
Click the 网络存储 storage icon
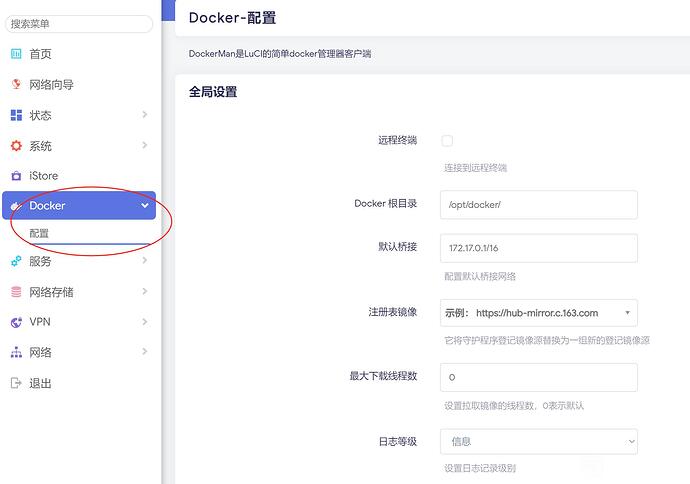point(16,292)
